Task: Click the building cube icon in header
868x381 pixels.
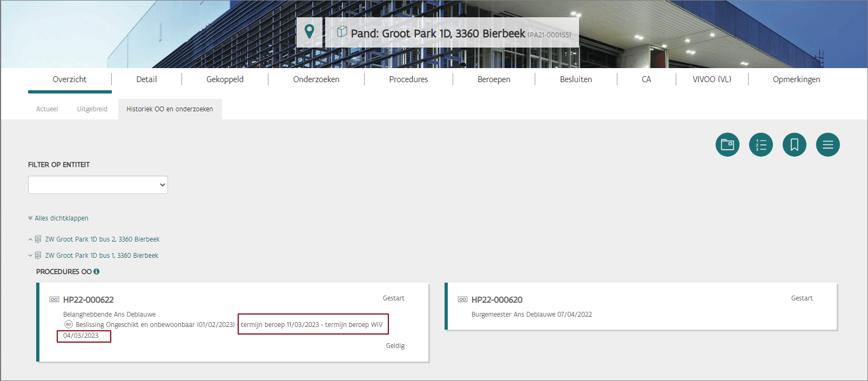Action: tap(342, 32)
